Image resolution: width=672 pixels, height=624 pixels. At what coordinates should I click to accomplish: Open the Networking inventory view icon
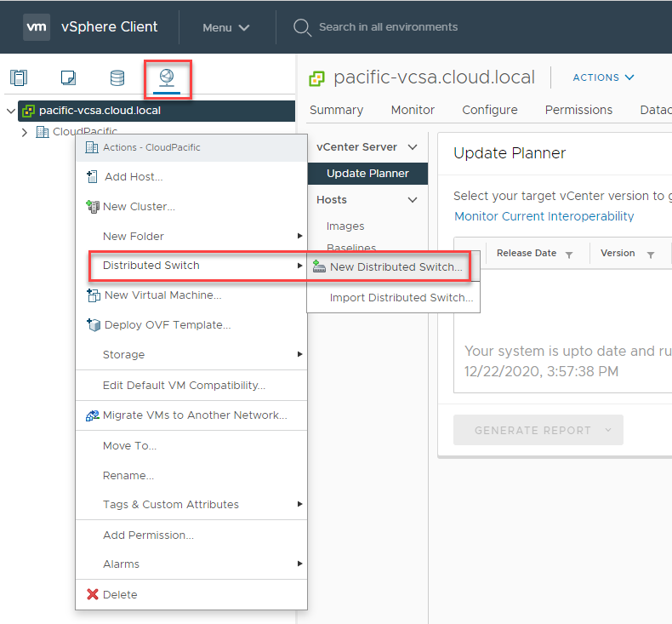point(167,77)
